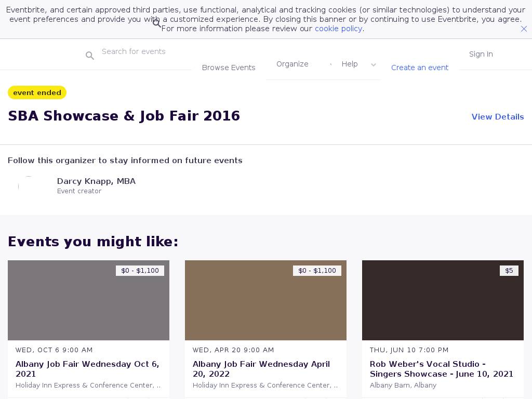Open the Albany Job Fair April 20 image
This screenshot has height=399, width=532.
click(265, 300)
